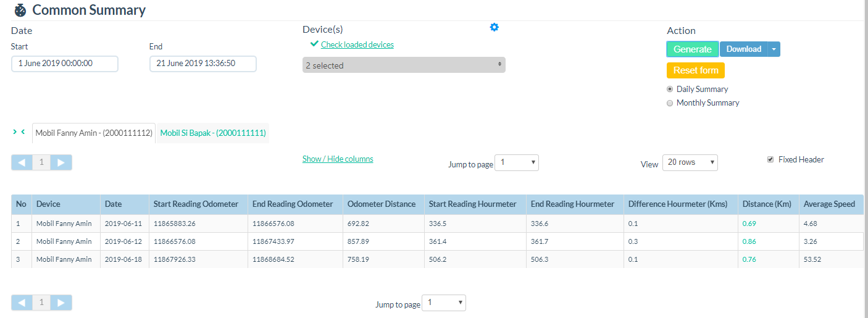Toggle the Fixed Header checkbox
This screenshot has width=868, height=318.
point(770,159)
